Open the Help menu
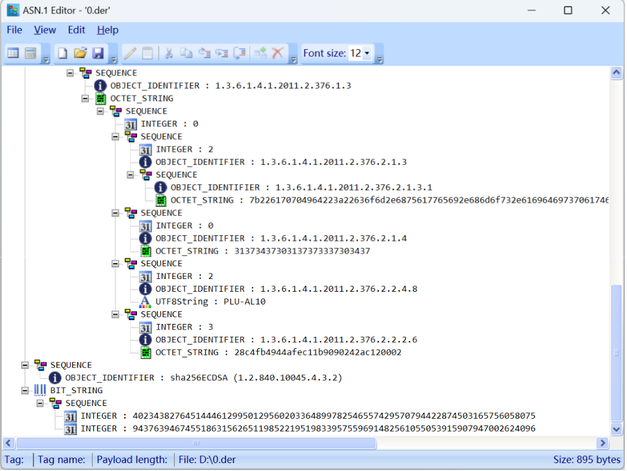Viewport: 627px width, 471px height. [107, 30]
